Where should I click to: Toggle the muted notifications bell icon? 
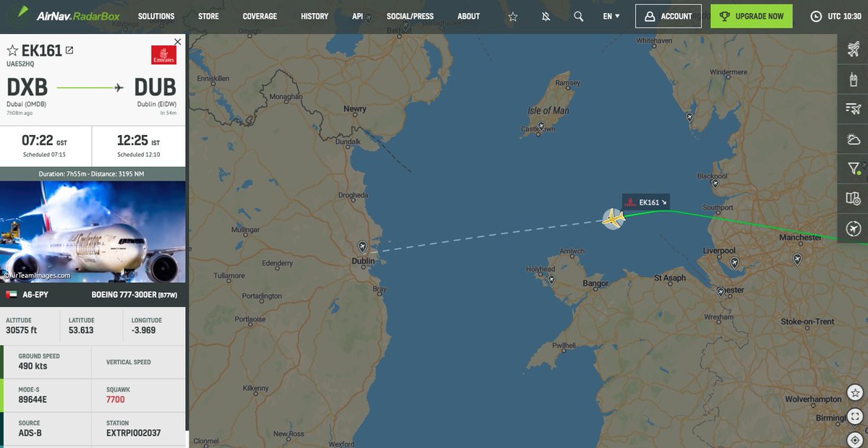[545, 16]
